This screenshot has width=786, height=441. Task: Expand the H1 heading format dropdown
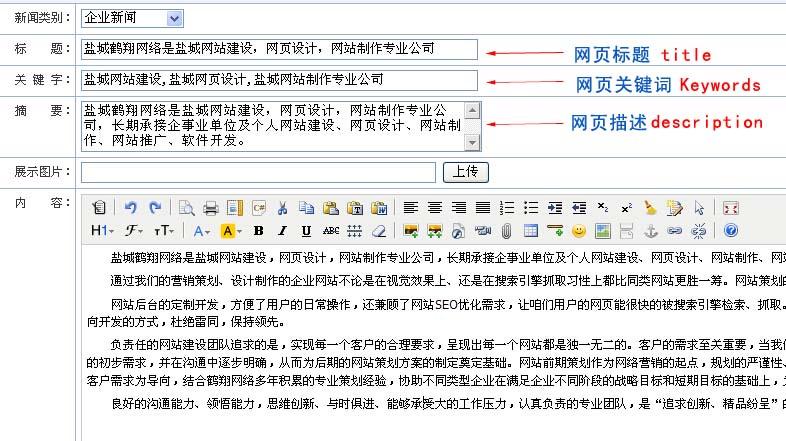pos(102,231)
